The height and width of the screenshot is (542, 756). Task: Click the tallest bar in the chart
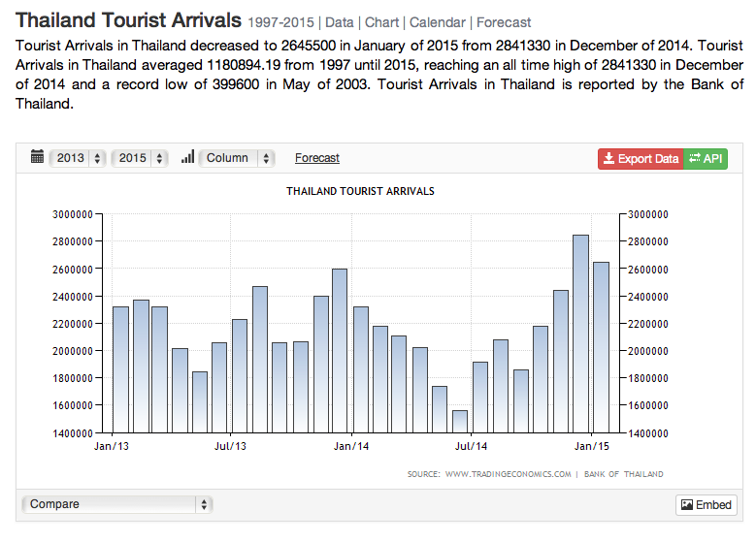click(580, 333)
